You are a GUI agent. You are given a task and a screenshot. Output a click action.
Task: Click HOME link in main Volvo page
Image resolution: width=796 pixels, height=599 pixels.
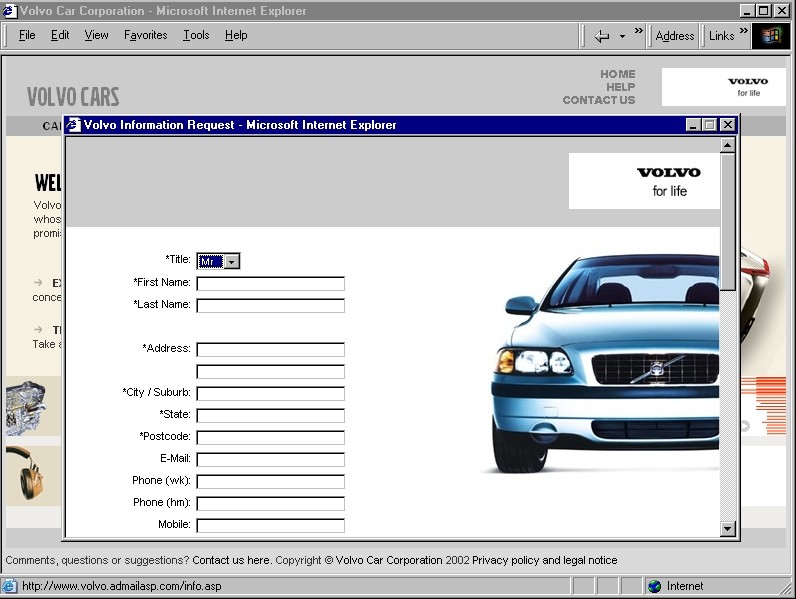[618, 74]
